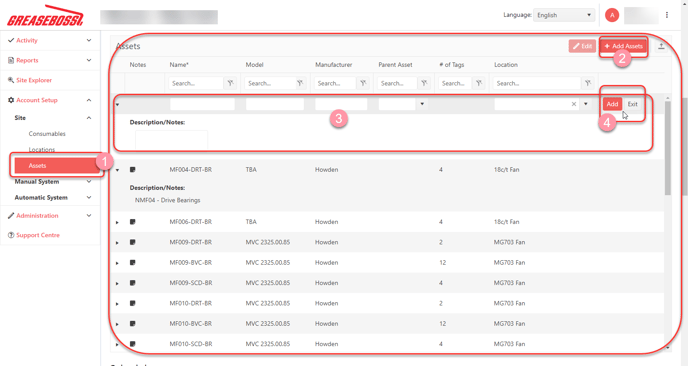The image size is (688, 366).
Task: Click the export upload icon beside Add Assets
Action: point(661,46)
